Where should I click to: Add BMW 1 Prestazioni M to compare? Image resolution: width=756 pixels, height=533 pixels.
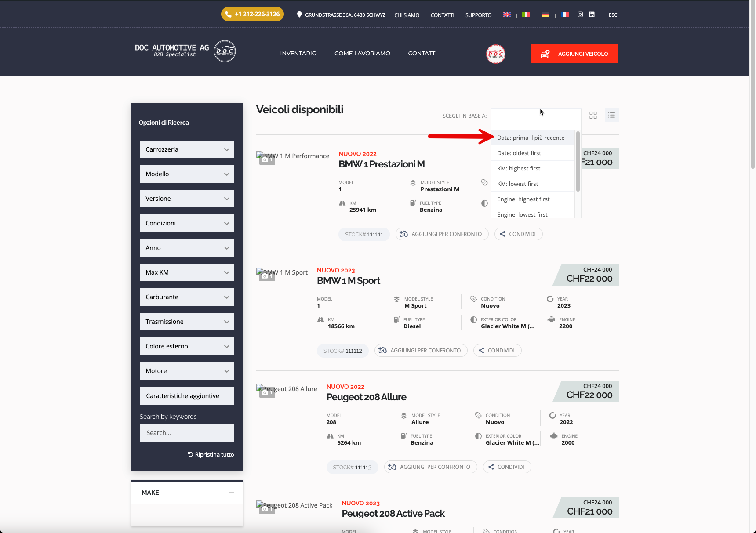click(x=442, y=234)
